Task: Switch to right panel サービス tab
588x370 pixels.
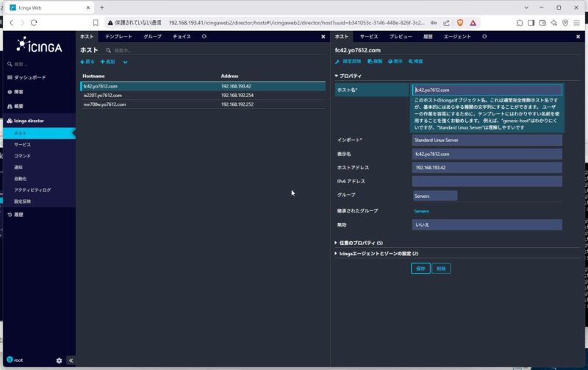Action: pos(369,36)
